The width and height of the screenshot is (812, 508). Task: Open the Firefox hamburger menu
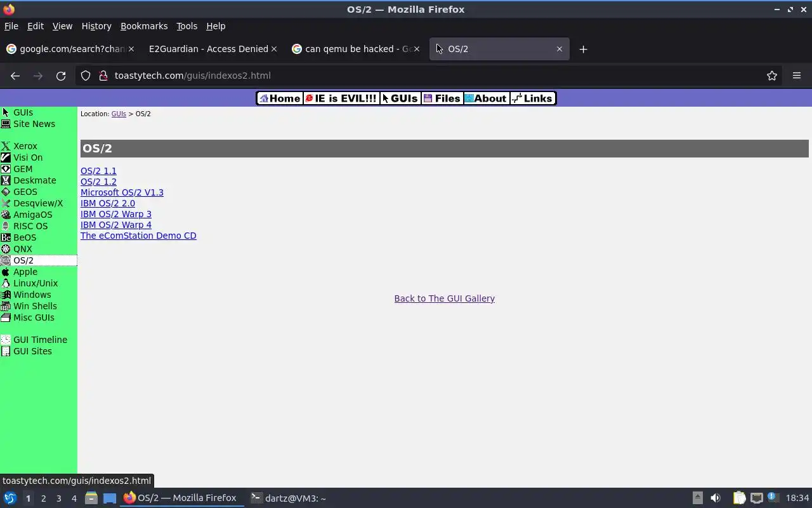797,76
